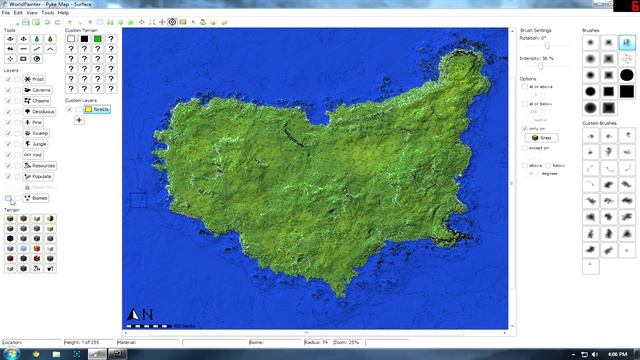The width and height of the screenshot is (640, 360).
Task: Pick the white custom terrain swatch
Action: pos(71,39)
